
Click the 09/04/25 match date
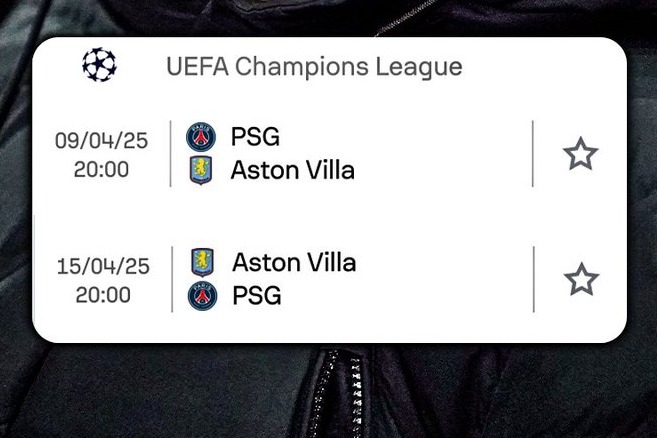click(101, 141)
